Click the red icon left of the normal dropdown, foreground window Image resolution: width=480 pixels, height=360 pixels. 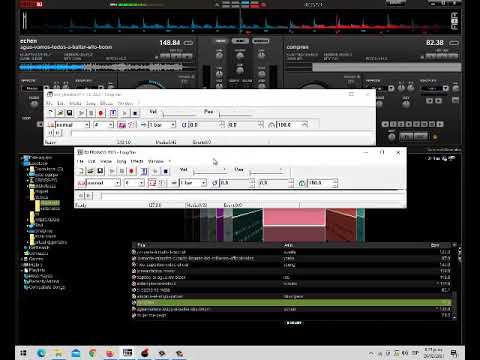click(81, 183)
